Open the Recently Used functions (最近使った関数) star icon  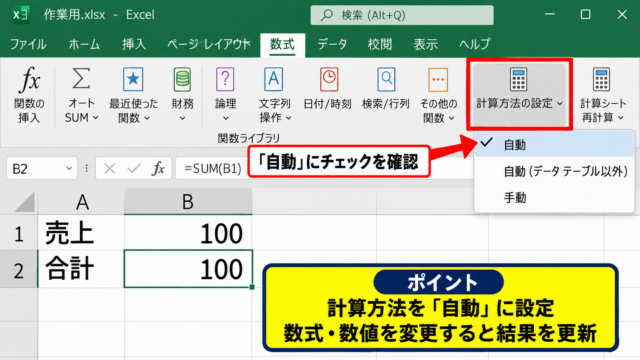pyautogui.click(x=133, y=79)
